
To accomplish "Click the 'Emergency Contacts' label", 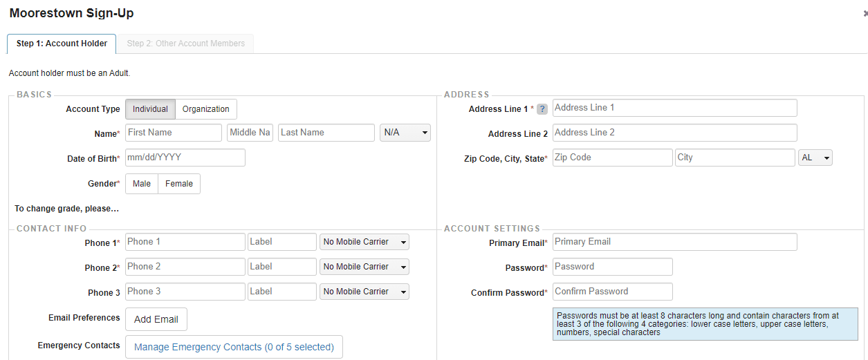I will [79, 345].
